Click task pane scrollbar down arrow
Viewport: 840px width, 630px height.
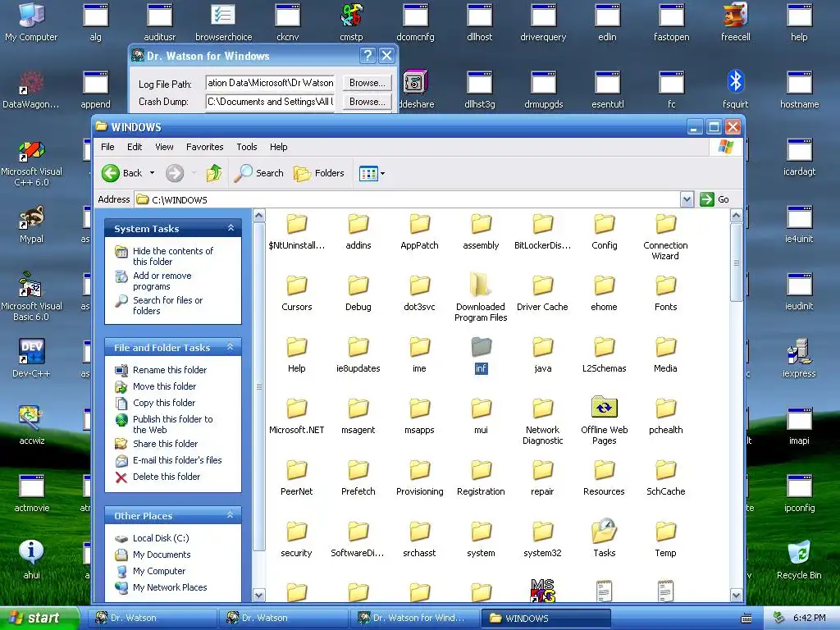pyautogui.click(x=258, y=596)
